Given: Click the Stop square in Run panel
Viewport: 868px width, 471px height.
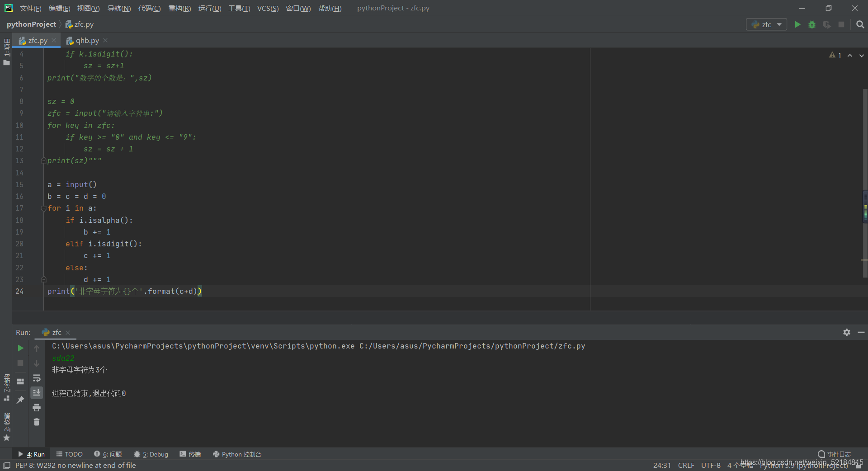Looking at the screenshot, I should [20, 363].
